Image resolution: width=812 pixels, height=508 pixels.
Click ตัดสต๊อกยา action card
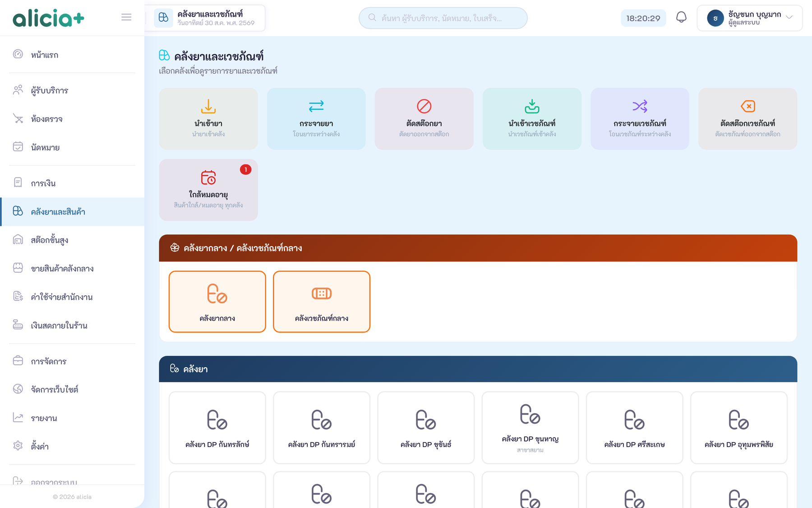[x=424, y=119]
